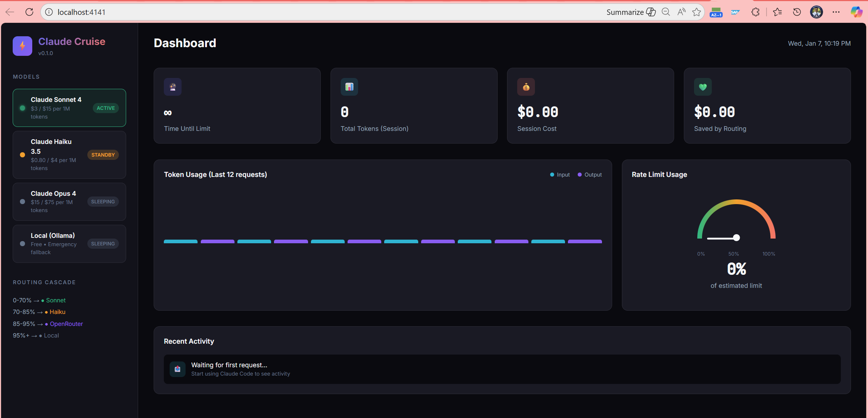Screen dimensions: 868x418
Task: Open the browser Settings and more menu
Action: [836, 12]
